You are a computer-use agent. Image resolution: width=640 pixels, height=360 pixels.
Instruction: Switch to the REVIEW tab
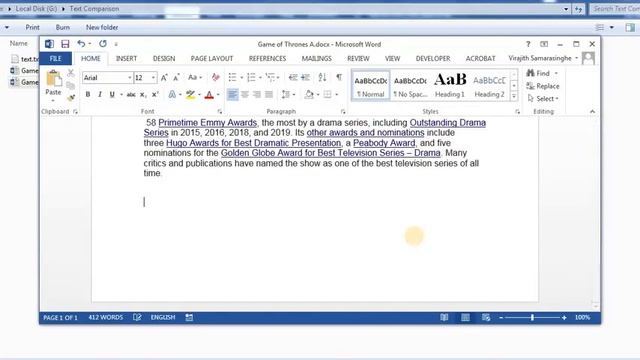[358, 58]
